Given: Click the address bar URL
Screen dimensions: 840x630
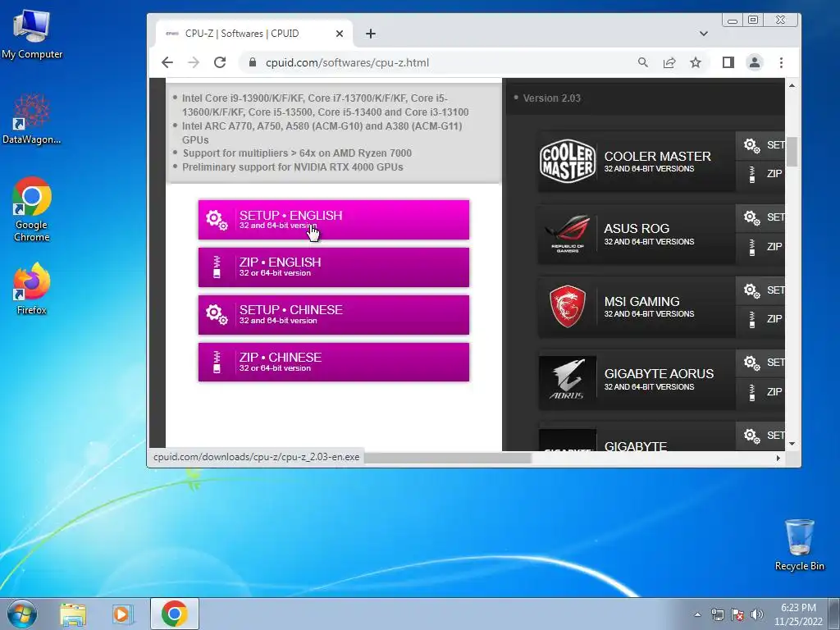Looking at the screenshot, I should pyautogui.click(x=347, y=62).
